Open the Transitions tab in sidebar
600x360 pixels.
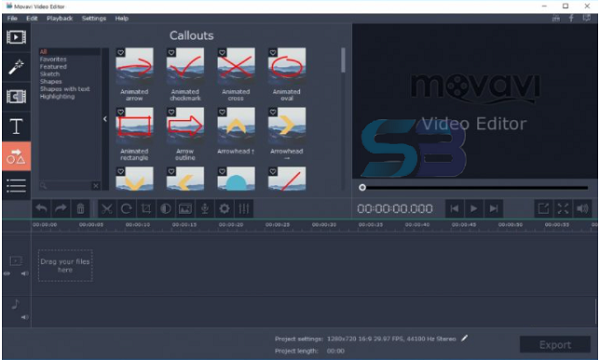click(x=16, y=96)
